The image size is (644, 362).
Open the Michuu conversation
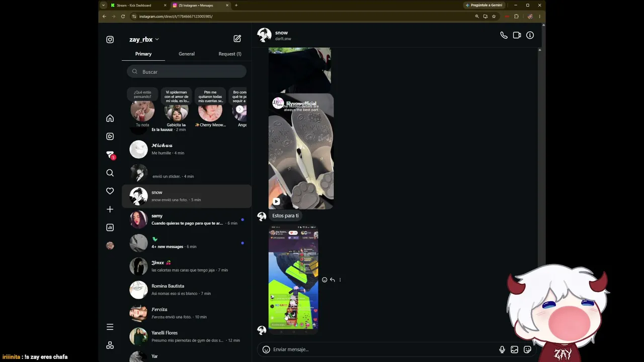pyautogui.click(x=187, y=149)
